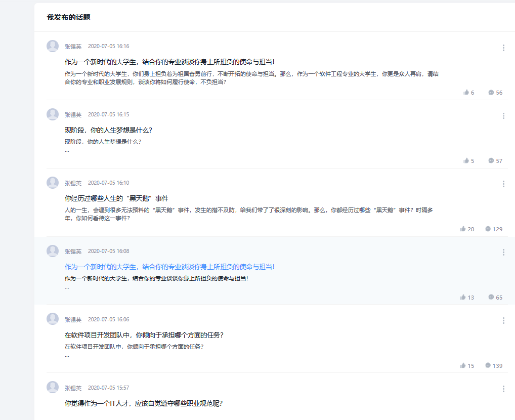This screenshot has height=420, width=515.
Task: Click comment bubble icon showing 56 replies
Action: (491, 93)
